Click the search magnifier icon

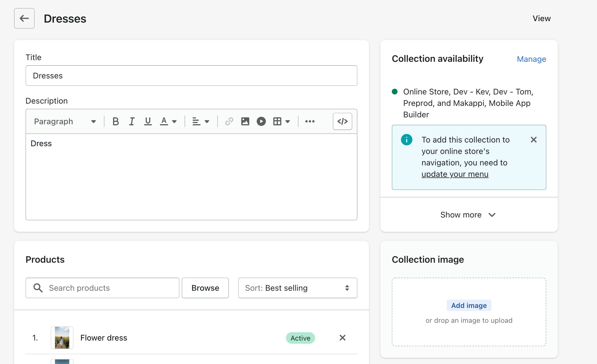pyautogui.click(x=38, y=288)
